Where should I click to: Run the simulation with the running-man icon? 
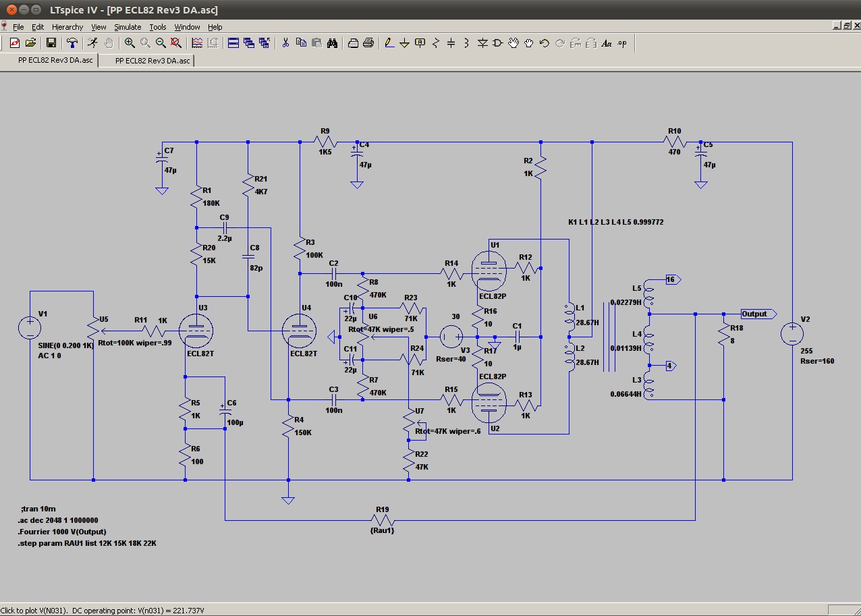tap(92, 43)
